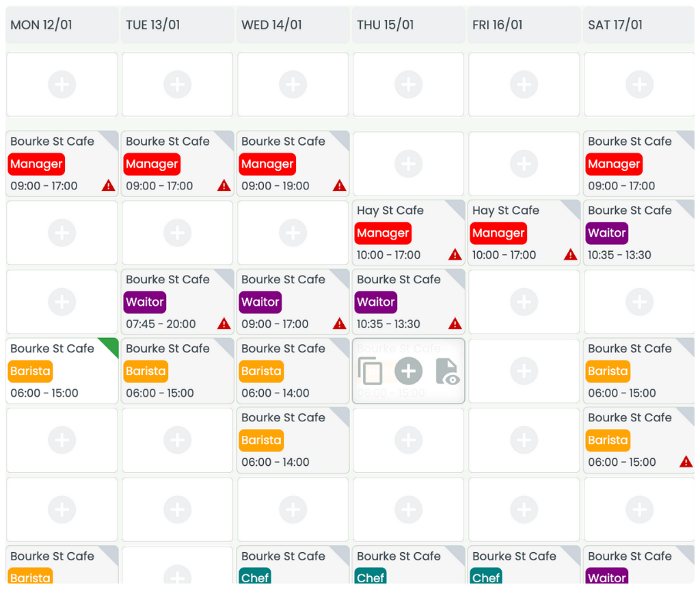Click the red Manager badge on Monday's shift
Screen dimensions: 700x589
36,164
